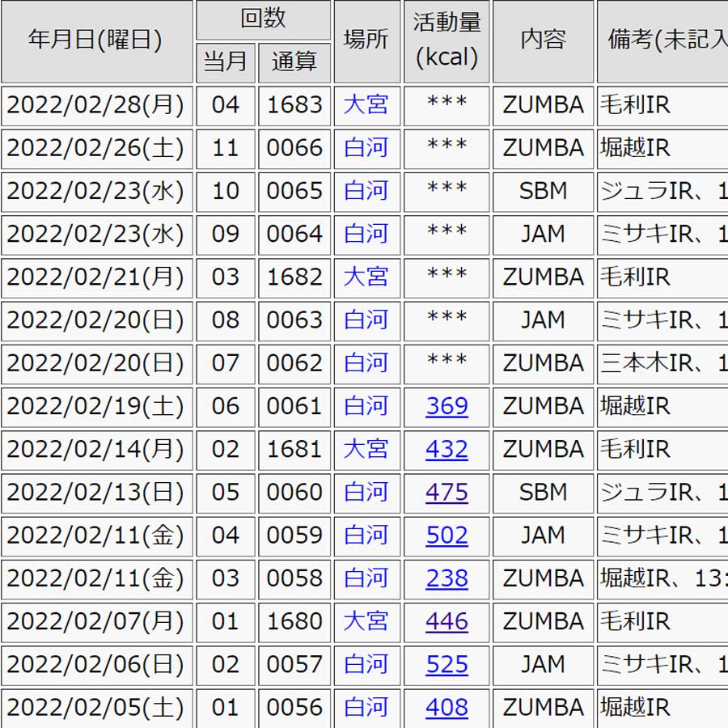Click cumulative count cell 0062

pyautogui.click(x=294, y=364)
